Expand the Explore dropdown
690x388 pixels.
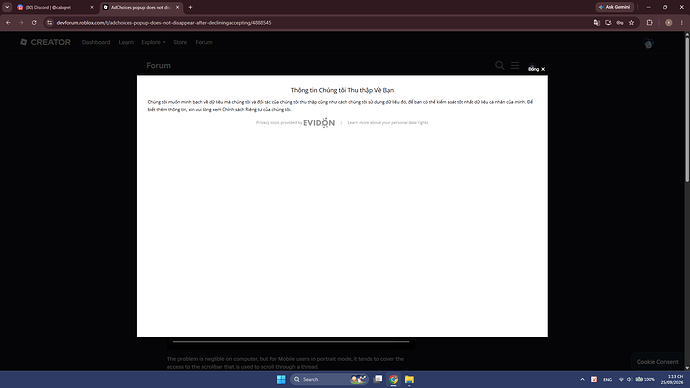(153, 42)
